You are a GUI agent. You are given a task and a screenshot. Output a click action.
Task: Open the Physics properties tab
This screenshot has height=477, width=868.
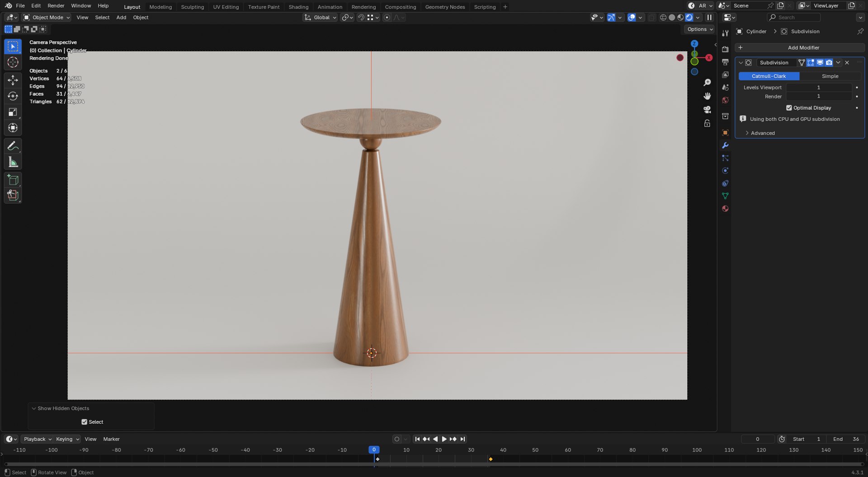725,171
